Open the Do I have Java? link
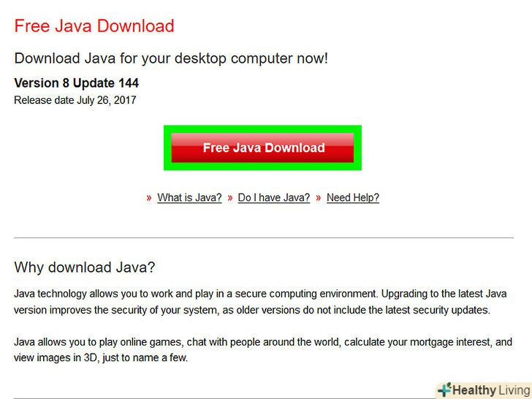The height and width of the screenshot is (399, 532). (274, 197)
